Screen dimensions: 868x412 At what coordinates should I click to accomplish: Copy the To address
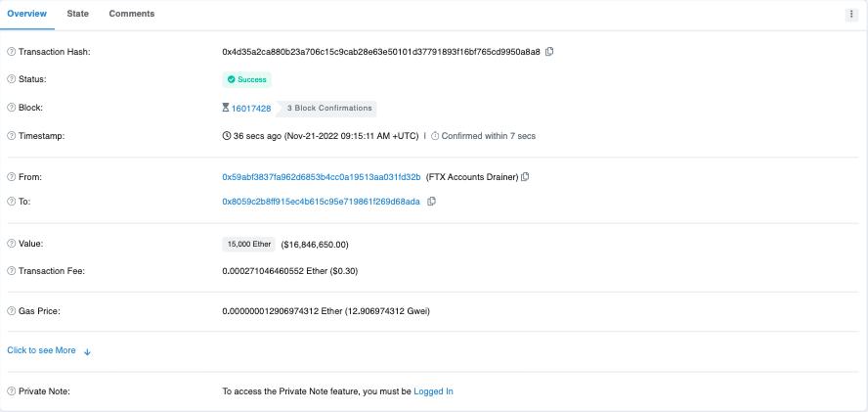click(432, 202)
